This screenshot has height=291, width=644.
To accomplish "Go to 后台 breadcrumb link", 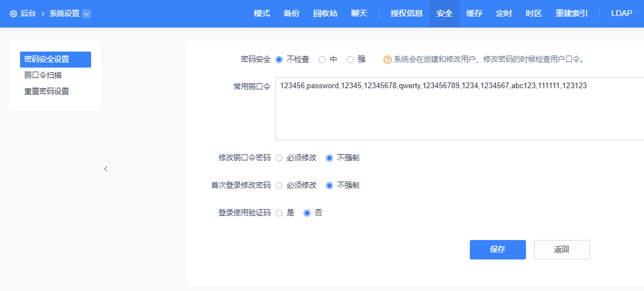I will [x=28, y=14].
